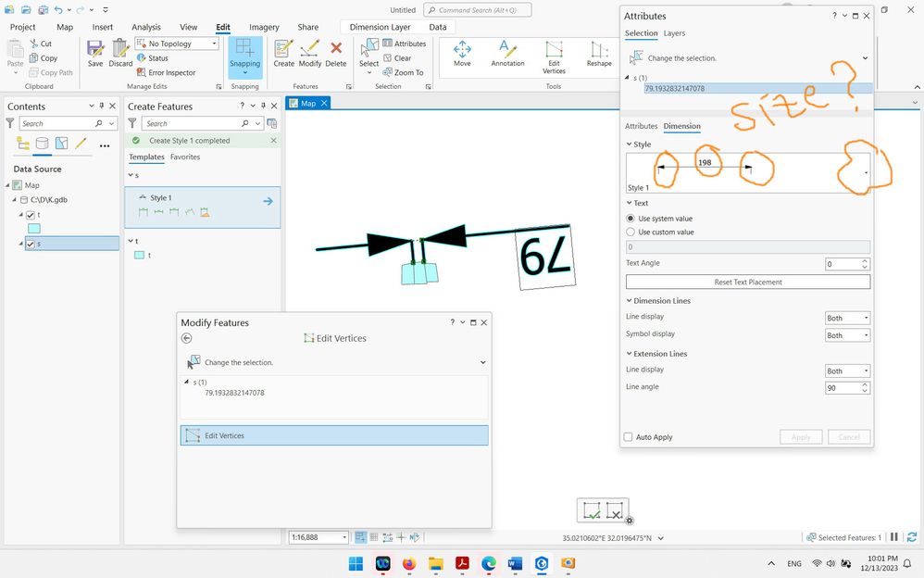
Task: Switch to Attributes tab beside Dimension
Action: pos(641,126)
